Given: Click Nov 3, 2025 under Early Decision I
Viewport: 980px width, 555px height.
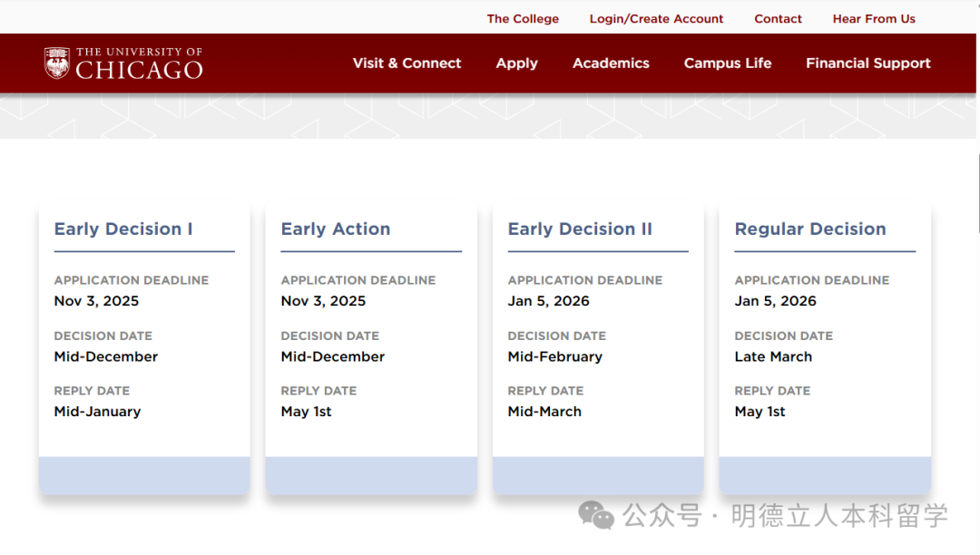Looking at the screenshot, I should [96, 301].
